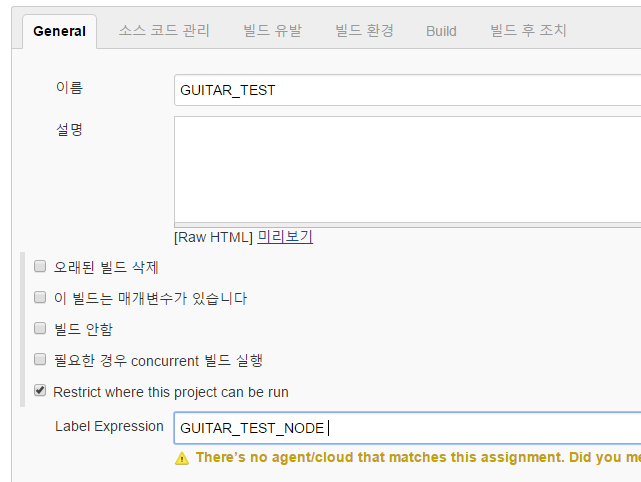
Task: Click the Label Expression input field
Action: (408, 428)
